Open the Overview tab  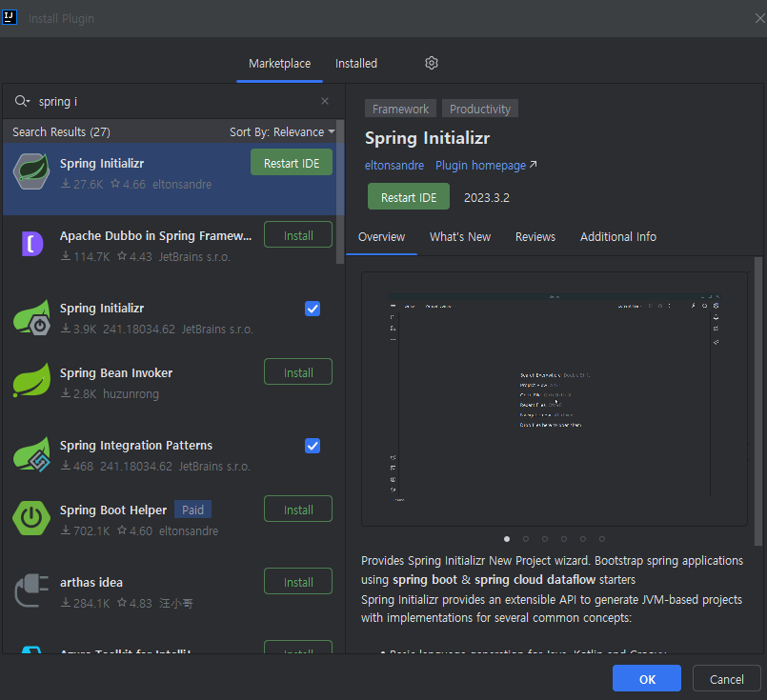[x=381, y=236]
